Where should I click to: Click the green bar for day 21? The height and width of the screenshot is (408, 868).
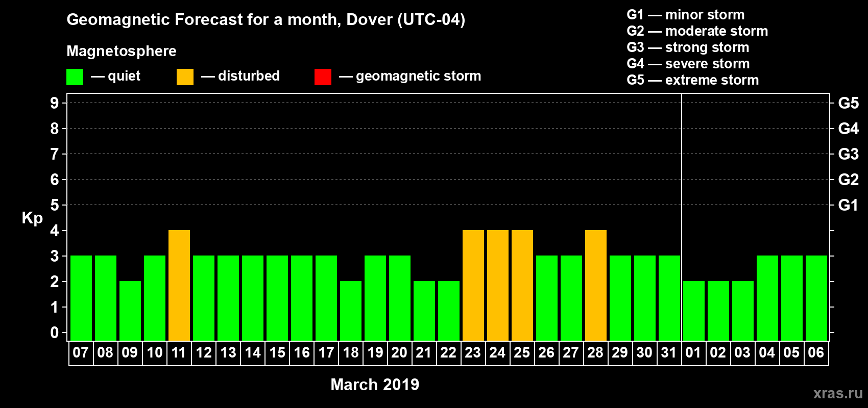(x=424, y=311)
